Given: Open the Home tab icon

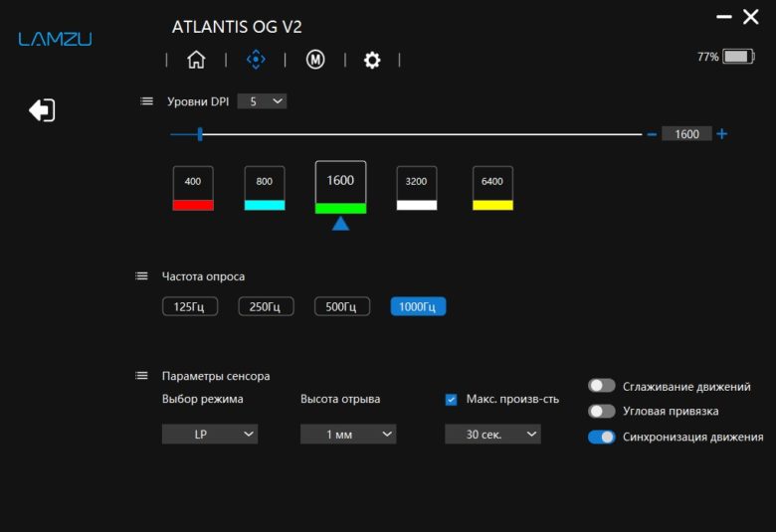Looking at the screenshot, I should coord(196,60).
